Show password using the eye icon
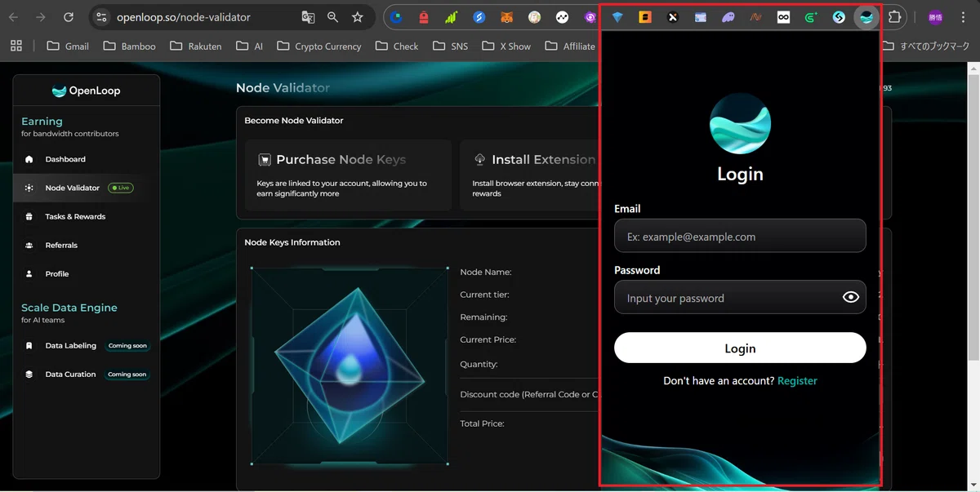This screenshot has width=980, height=492. coord(851,298)
